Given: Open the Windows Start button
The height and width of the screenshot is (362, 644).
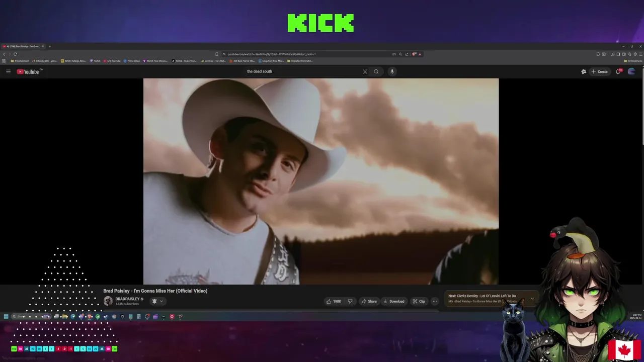Looking at the screenshot, I should click(x=6, y=317).
